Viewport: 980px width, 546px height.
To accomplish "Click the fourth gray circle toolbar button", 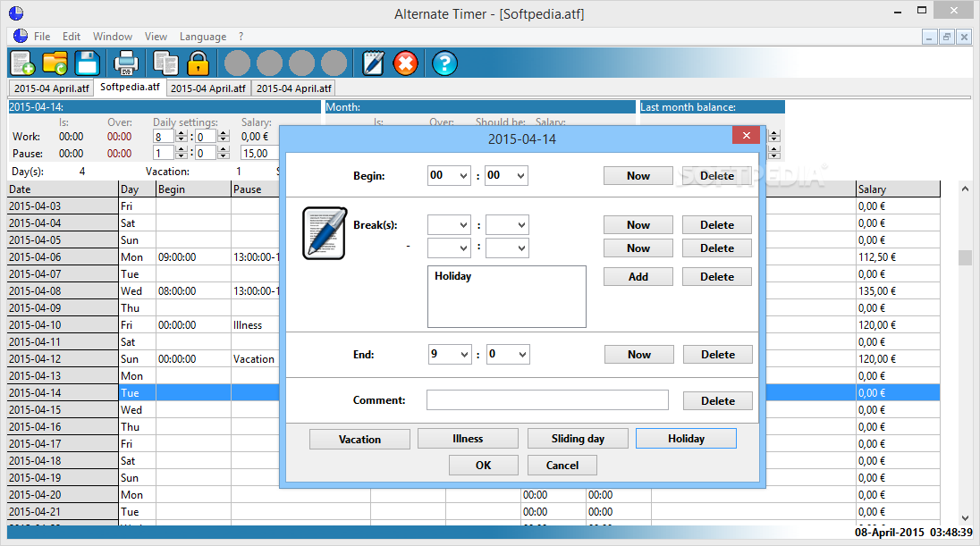I will 334,63.
